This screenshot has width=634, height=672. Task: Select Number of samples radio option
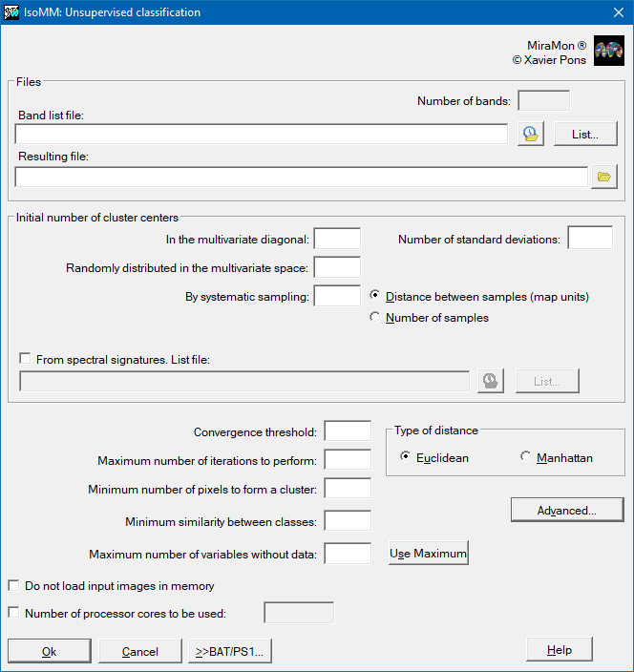click(375, 318)
